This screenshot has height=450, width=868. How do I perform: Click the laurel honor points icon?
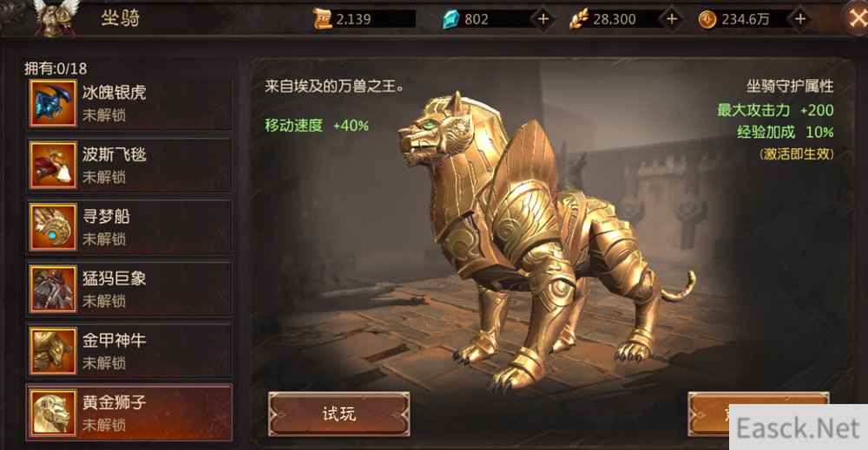point(578,19)
